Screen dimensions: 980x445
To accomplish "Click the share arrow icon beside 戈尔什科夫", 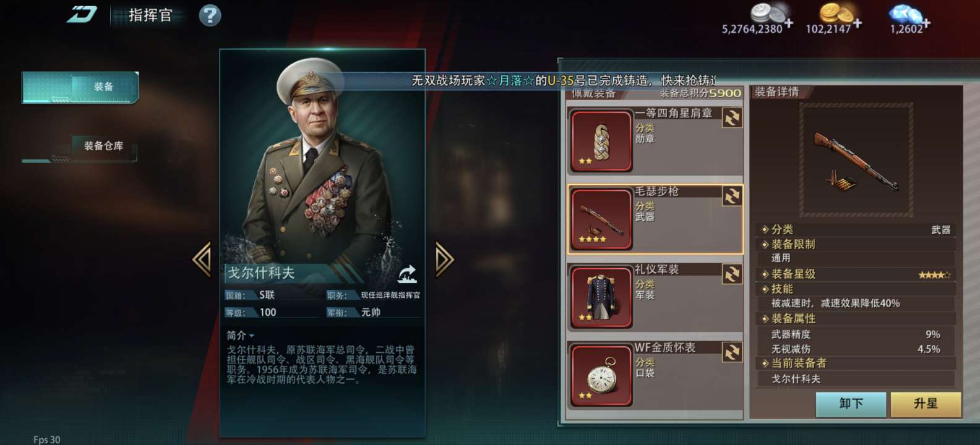I will click(x=406, y=274).
